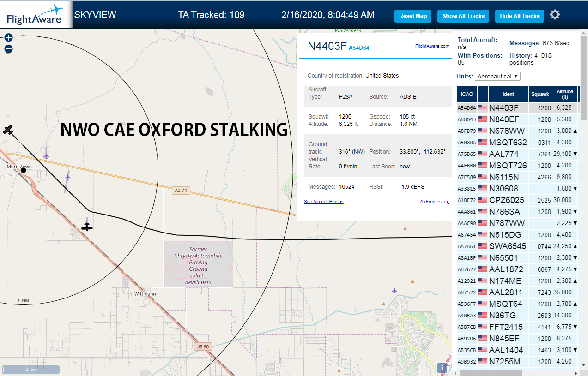Sort table by Ident column header

coord(508,94)
